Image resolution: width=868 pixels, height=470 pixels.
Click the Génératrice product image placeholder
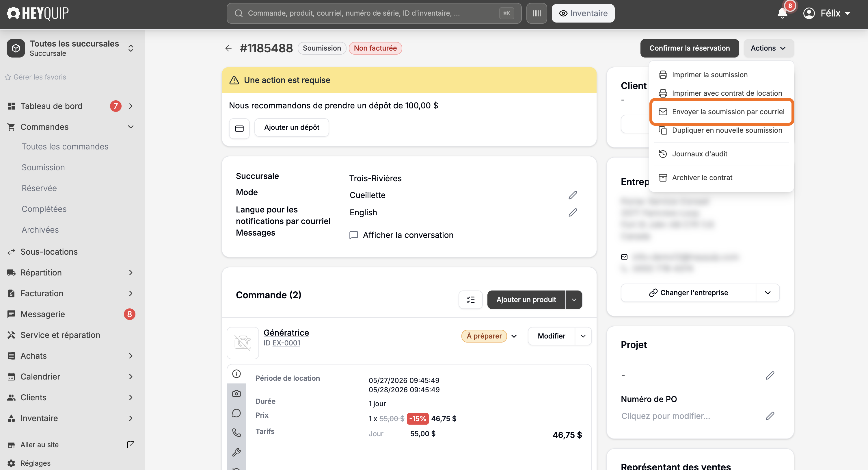[243, 343]
